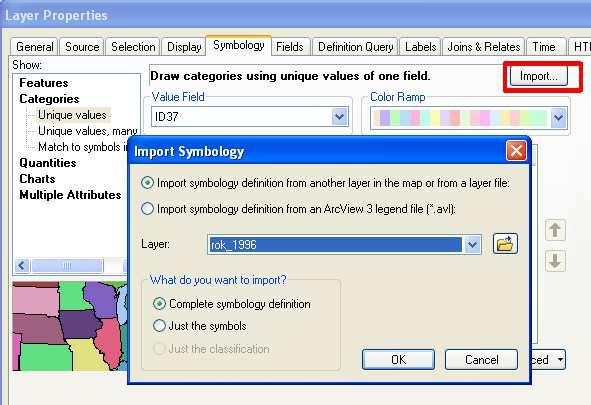Viewport: 591px width, 405px height.
Task: Move value up with the up arrow
Action: tap(555, 230)
